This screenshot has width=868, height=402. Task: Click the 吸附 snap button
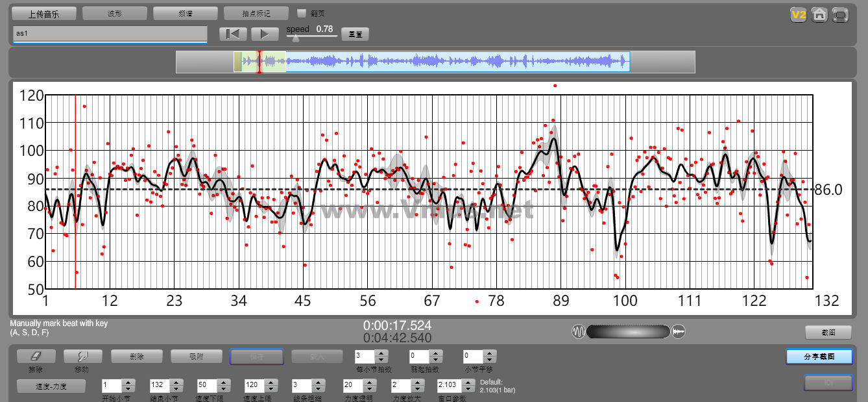(x=196, y=356)
